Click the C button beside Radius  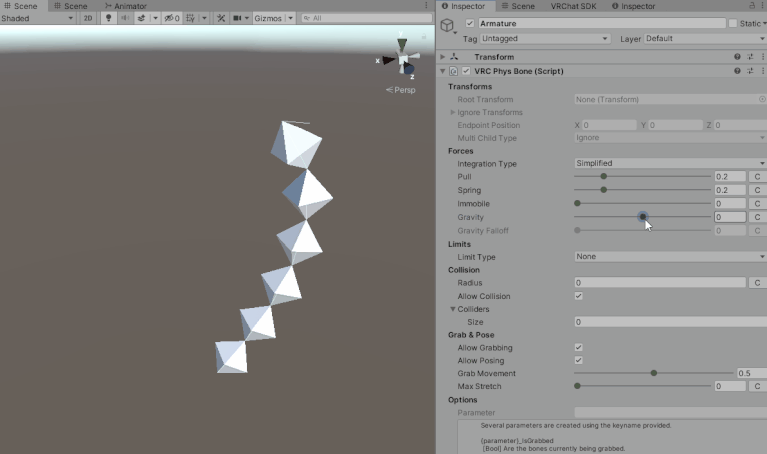pos(758,283)
